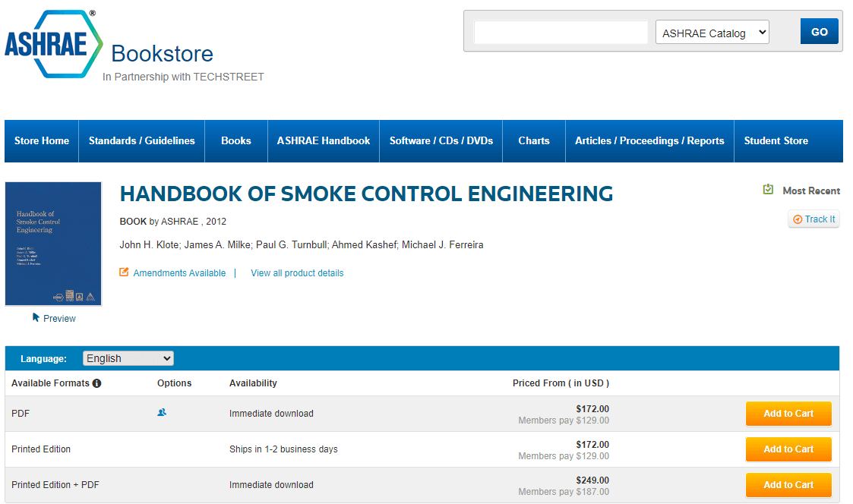This screenshot has height=504, width=853.
Task: Add the PDF format to cart
Action: click(x=788, y=413)
